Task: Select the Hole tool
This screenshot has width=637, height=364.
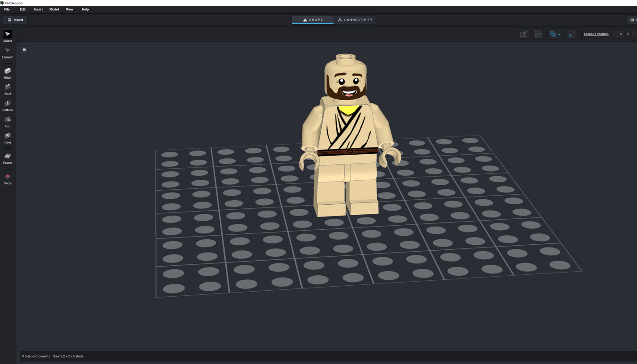Action: click(8, 137)
